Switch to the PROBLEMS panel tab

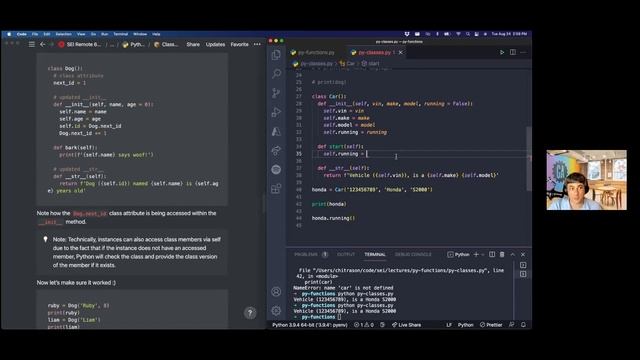pos(306,254)
